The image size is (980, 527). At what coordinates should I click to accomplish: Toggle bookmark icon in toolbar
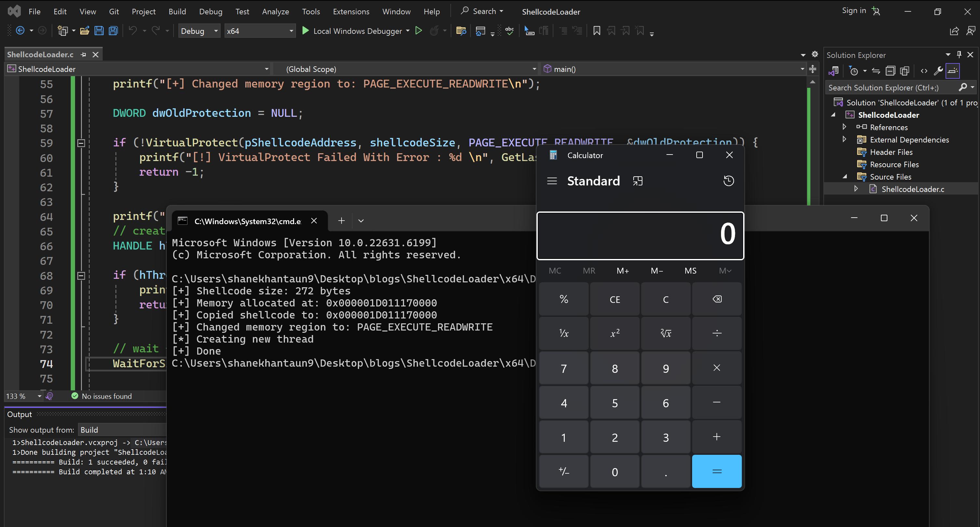tap(597, 31)
